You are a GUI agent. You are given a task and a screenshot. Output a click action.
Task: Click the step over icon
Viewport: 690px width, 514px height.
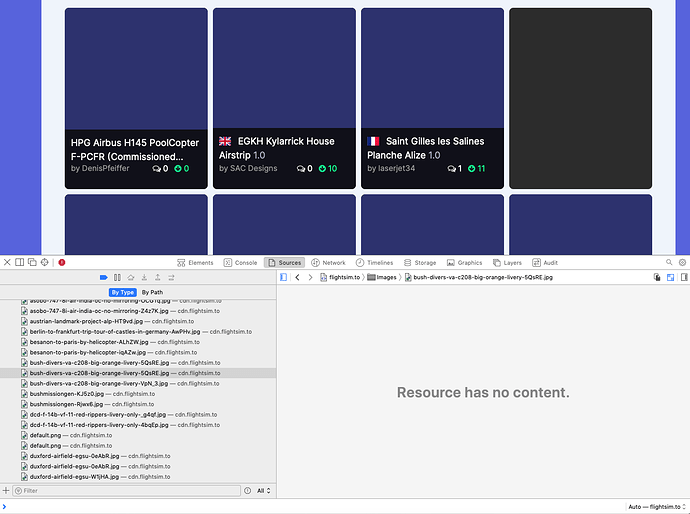(131, 277)
